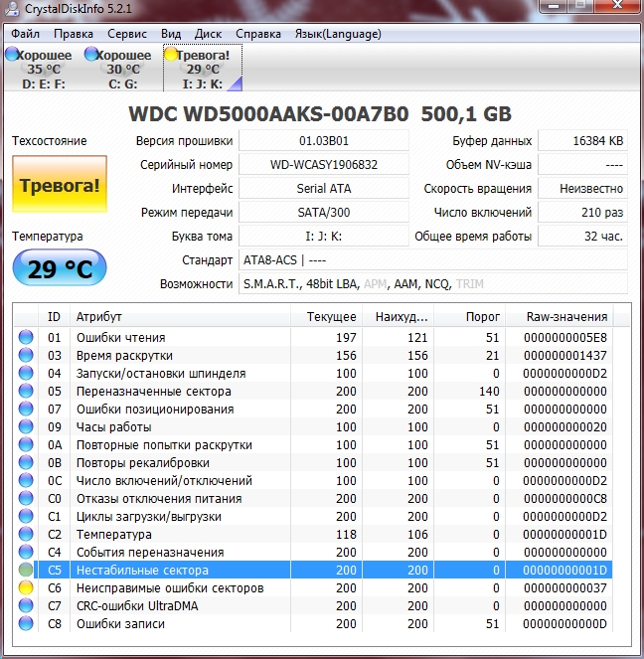Screen dimensions: 644x659
Task: Select the Хорошее 30 °C disk tab
Action: tap(121, 69)
